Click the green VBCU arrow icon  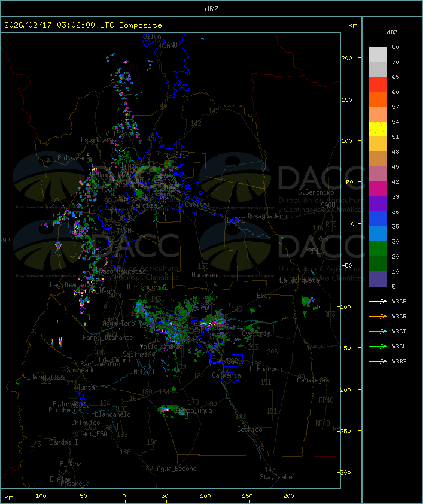tap(378, 346)
